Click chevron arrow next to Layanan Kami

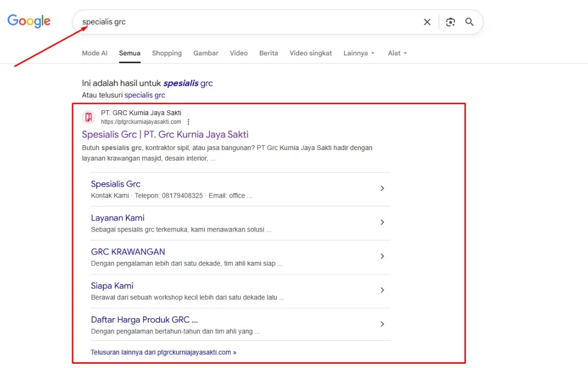pyautogui.click(x=382, y=222)
